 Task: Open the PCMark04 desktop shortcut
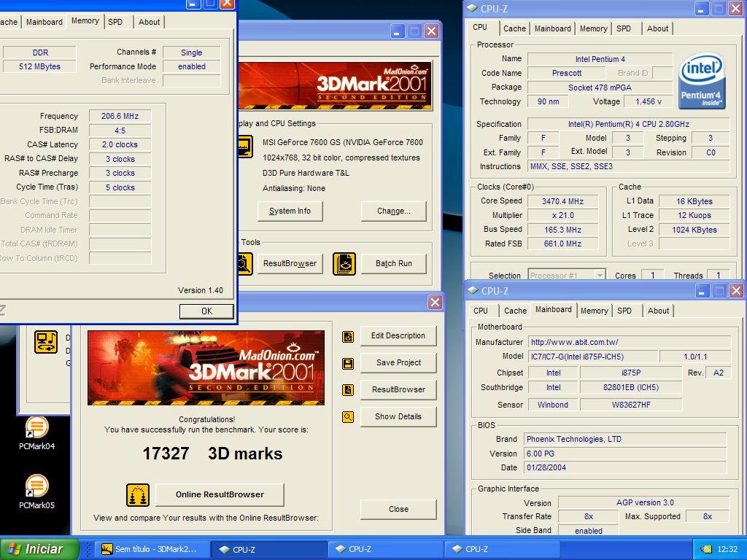point(36,432)
